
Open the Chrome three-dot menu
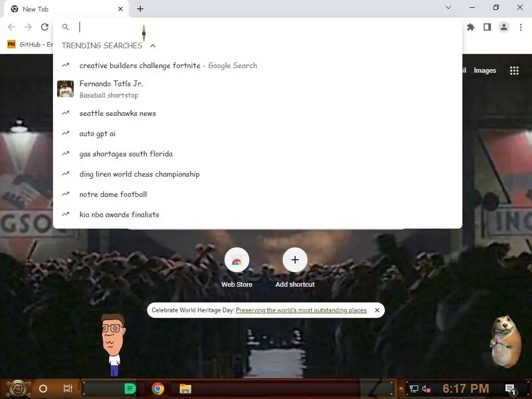click(521, 27)
